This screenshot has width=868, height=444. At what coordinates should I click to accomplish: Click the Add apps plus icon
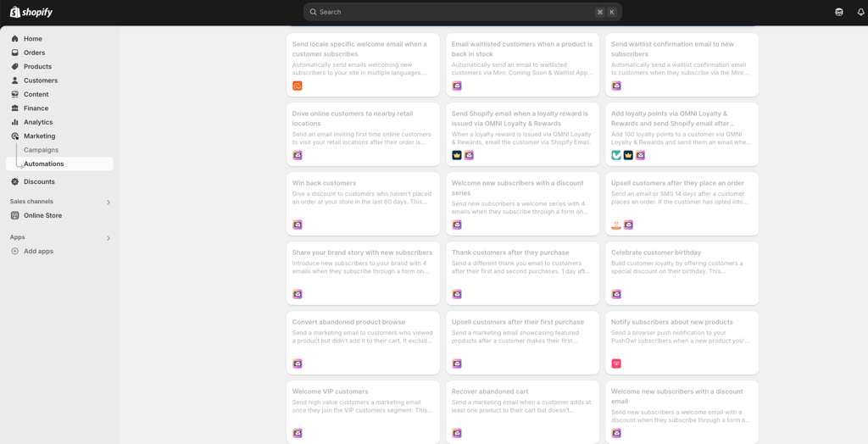(15, 251)
